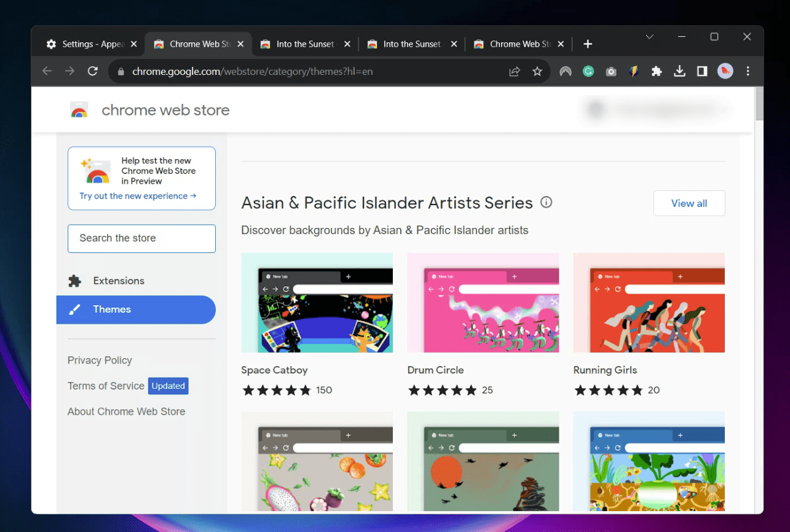Image resolution: width=790 pixels, height=532 pixels.
Task: Open the Space Catboy theme thumbnail
Action: 317,302
